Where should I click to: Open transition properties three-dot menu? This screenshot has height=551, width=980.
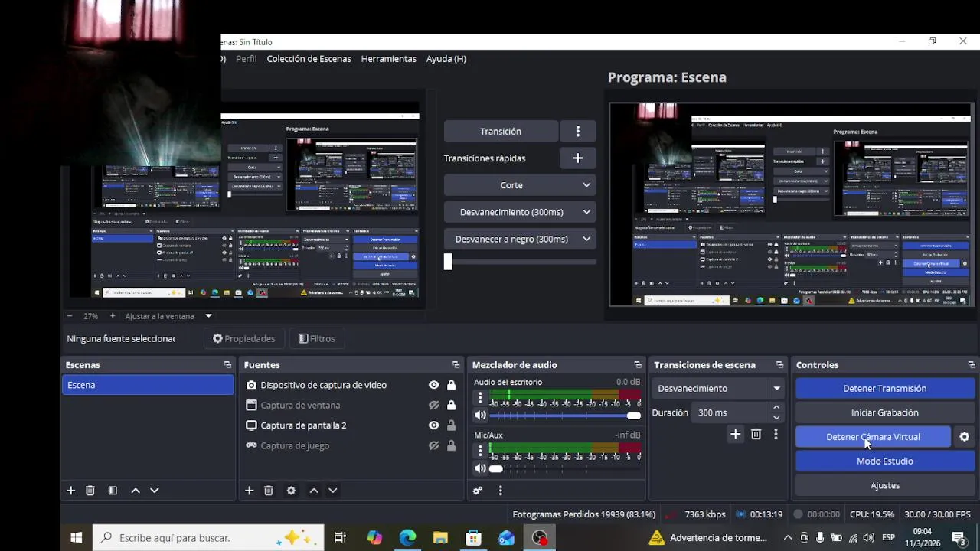pyautogui.click(x=776, y=434)
